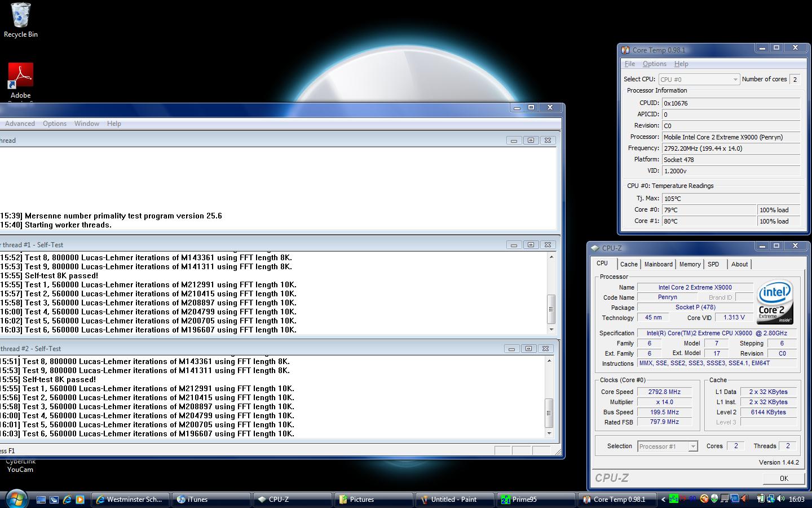Image resolution: width=812 pixels, height=508 pixels.
Task: Click Switch Between Windows in Quick Launch
Action: [x=54, y=500]
